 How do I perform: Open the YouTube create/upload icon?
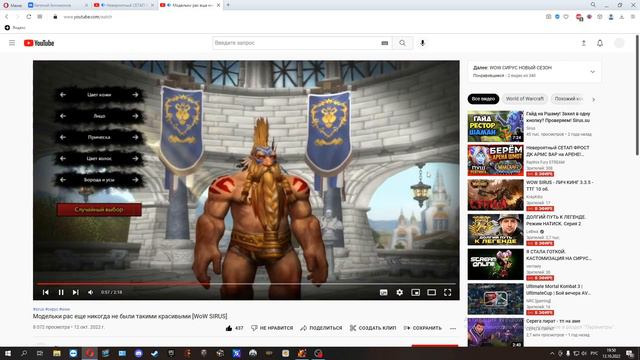pyautogui.click(x=584, y=43)
